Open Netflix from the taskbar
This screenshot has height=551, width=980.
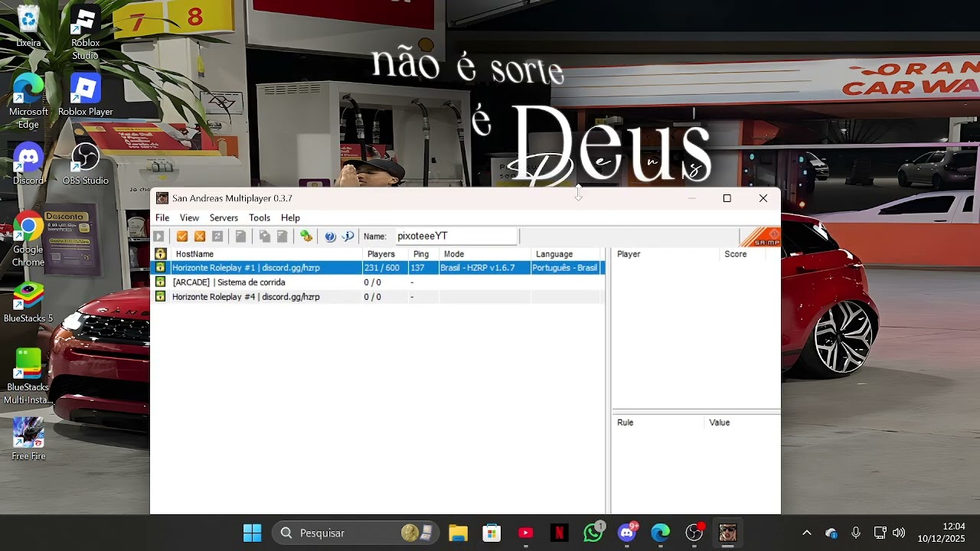pos(559,533)
